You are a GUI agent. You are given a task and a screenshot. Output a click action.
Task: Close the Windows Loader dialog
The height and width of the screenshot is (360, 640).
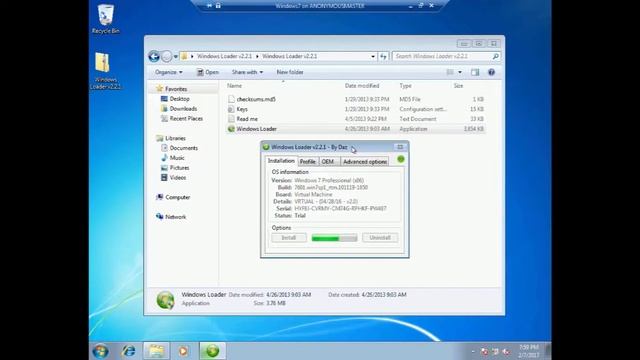pyautogui.click(x=400, y=147)
